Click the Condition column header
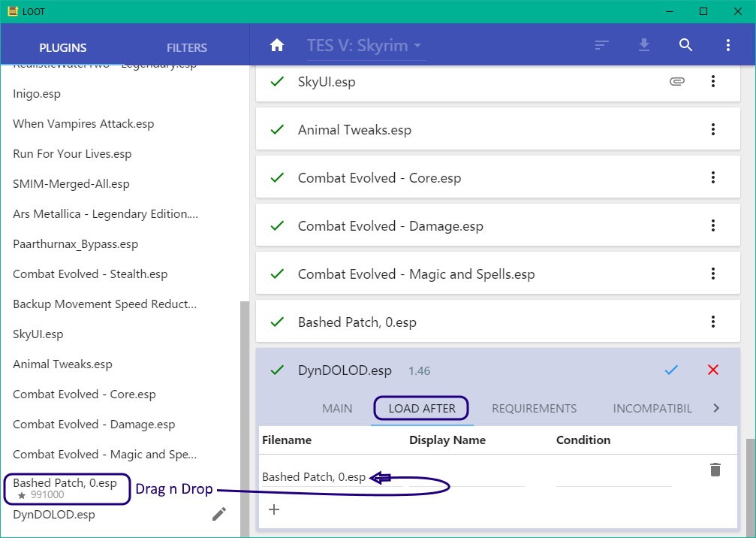756x538 pixels. tap(583, 440)
